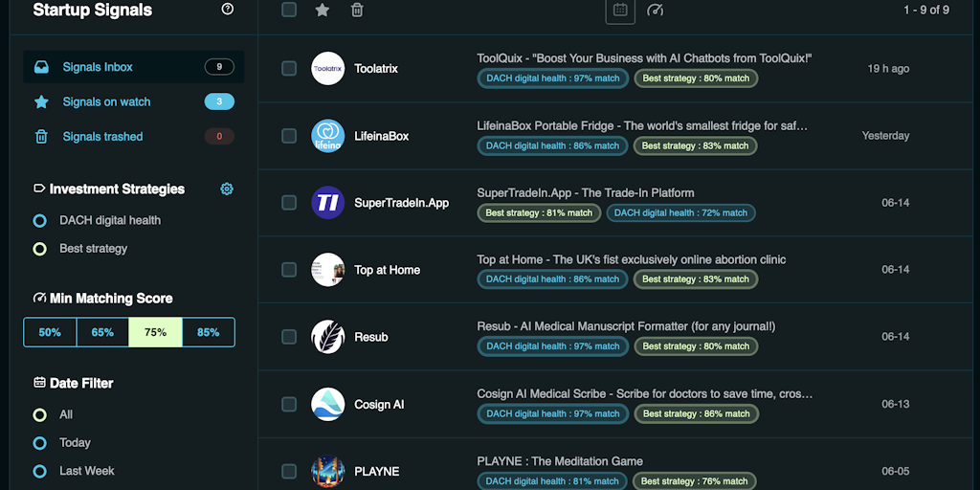Click the '1 - 9 of 9' pagination text

926,10
